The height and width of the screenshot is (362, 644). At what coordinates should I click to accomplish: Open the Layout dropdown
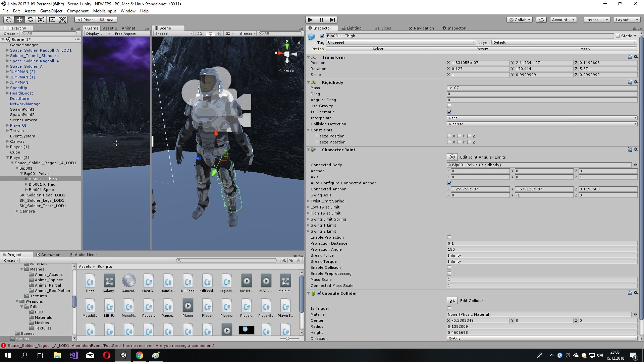coord(627,20)
